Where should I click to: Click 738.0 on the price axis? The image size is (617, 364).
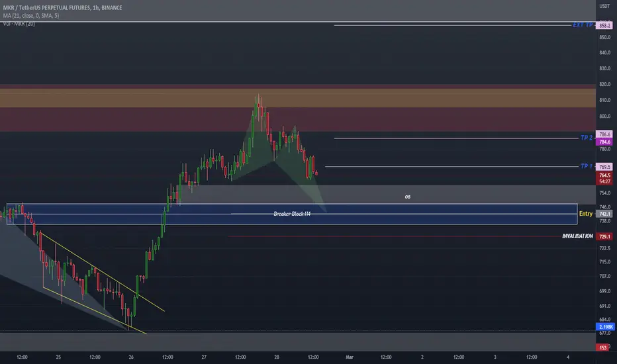(605, 221)
